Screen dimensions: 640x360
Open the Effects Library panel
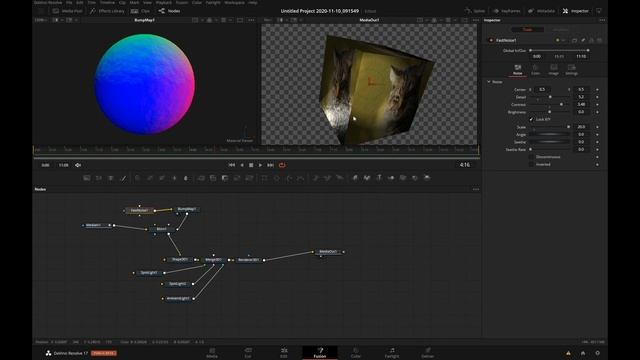(107, 11)
